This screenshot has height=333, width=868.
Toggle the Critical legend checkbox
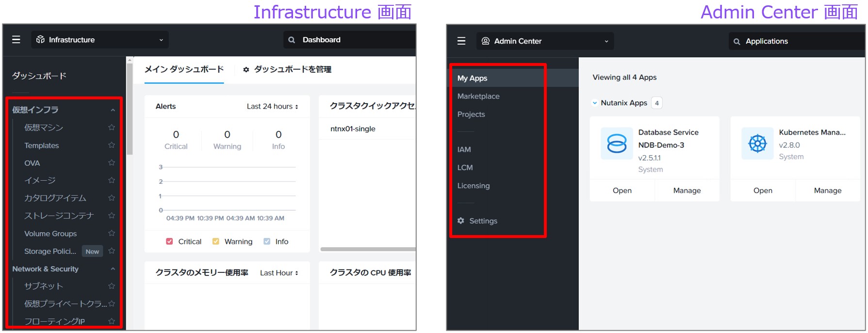tap(169, 241)
